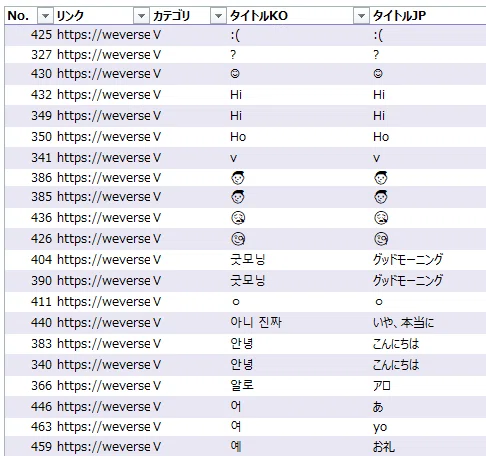This screenshot has width=486, height=456.
Task: Select グッドモーニング in row 390
Action: 408,281
